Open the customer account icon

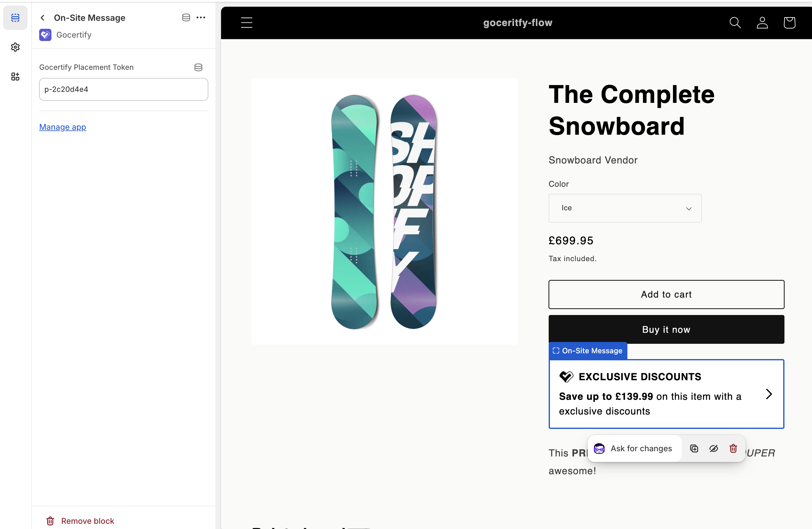pyautogui.click(x=762, y=23)
